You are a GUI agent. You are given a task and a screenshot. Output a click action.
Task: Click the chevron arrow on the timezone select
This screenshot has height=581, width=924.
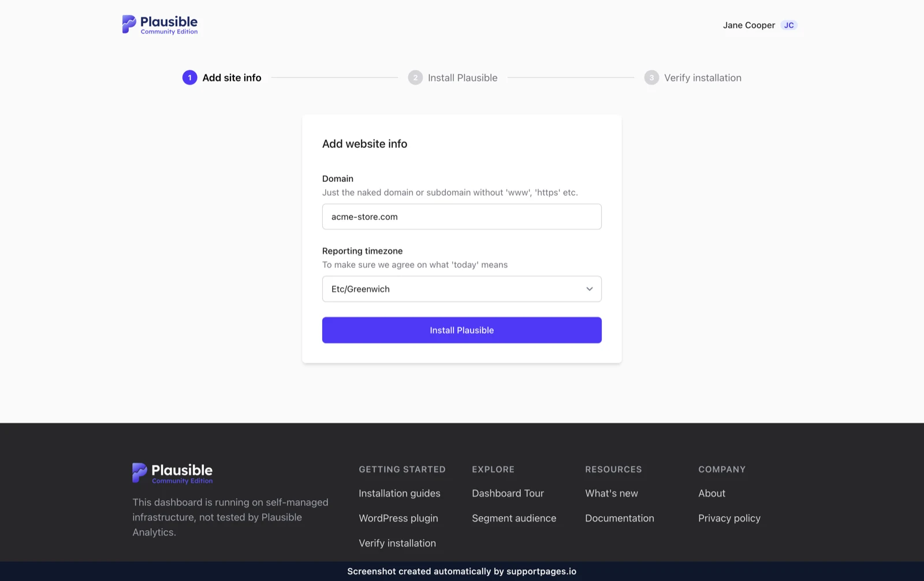tap(590, 289)
